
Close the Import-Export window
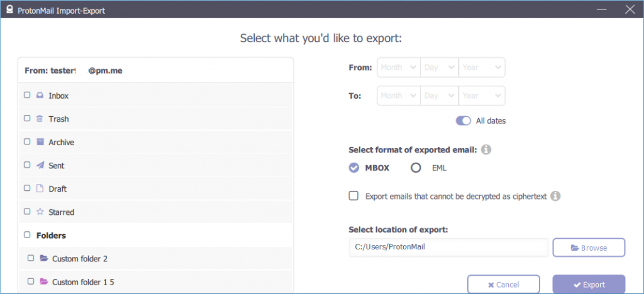click(x=630, y=10)
